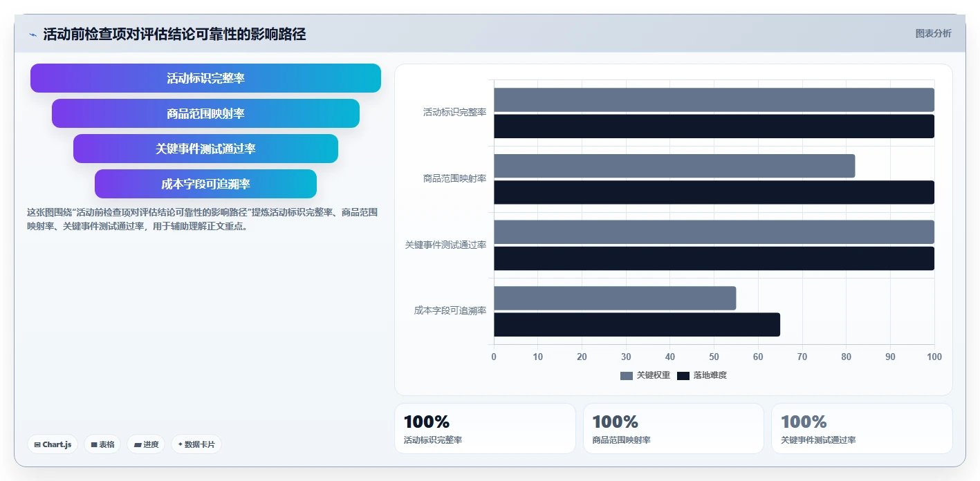
Task: Click the 100% 活动标识完整率 data card
Action: pos(485,428)
